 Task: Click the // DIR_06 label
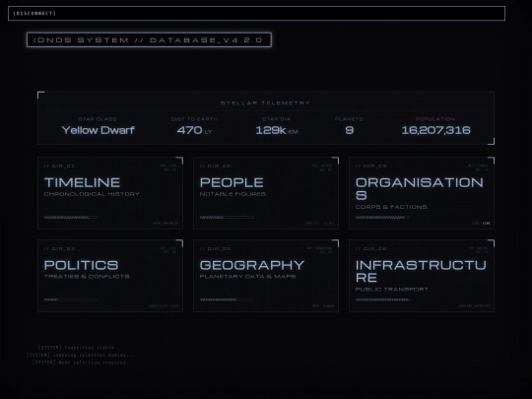click(x=370, y=248)
